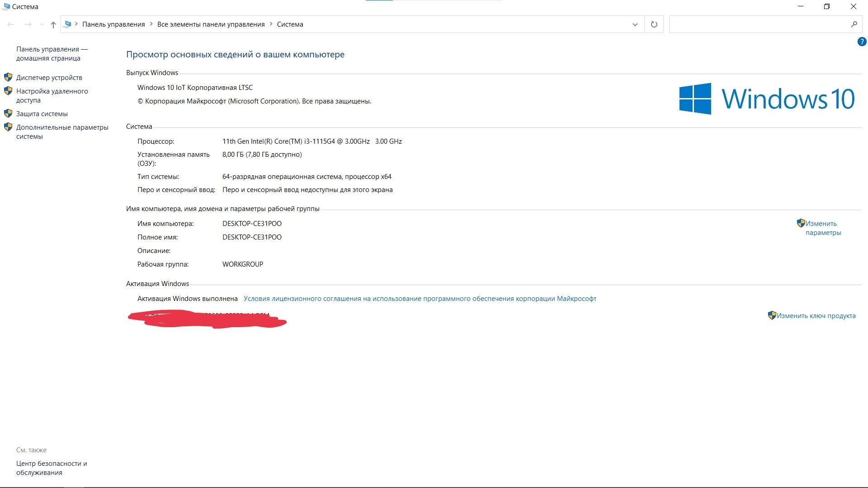
Task: Click the computer icon in address bar
Action: [68, 24]
